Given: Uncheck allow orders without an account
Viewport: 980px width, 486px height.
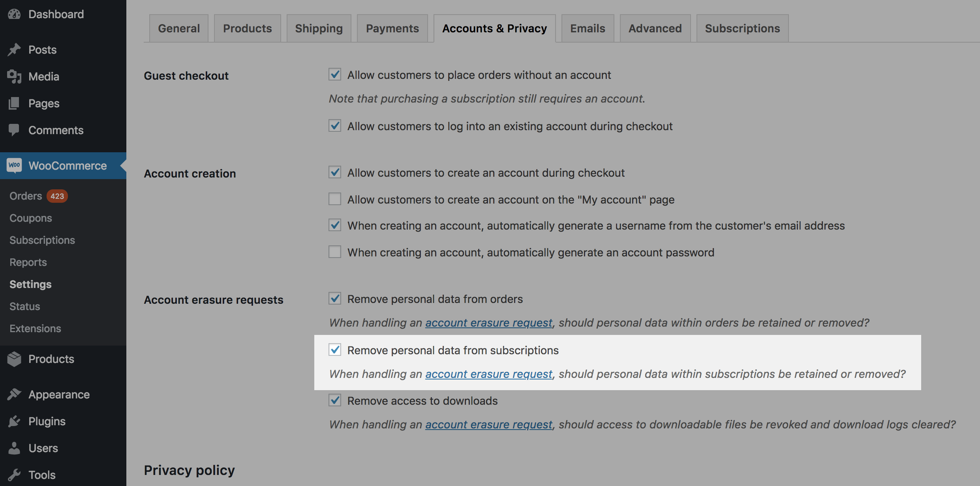Looking at the screenshot, I should pos(335,74).
